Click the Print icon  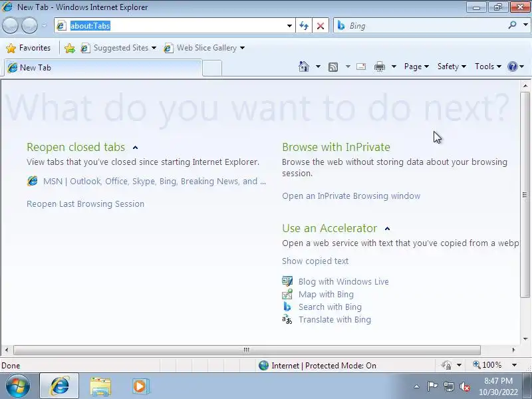point(379,67)
